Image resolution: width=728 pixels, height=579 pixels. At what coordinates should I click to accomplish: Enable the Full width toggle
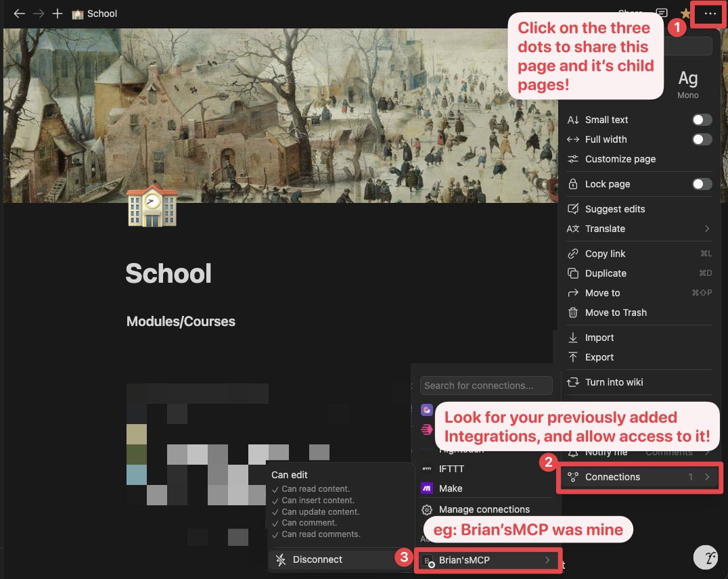click(x=702, y=139)
